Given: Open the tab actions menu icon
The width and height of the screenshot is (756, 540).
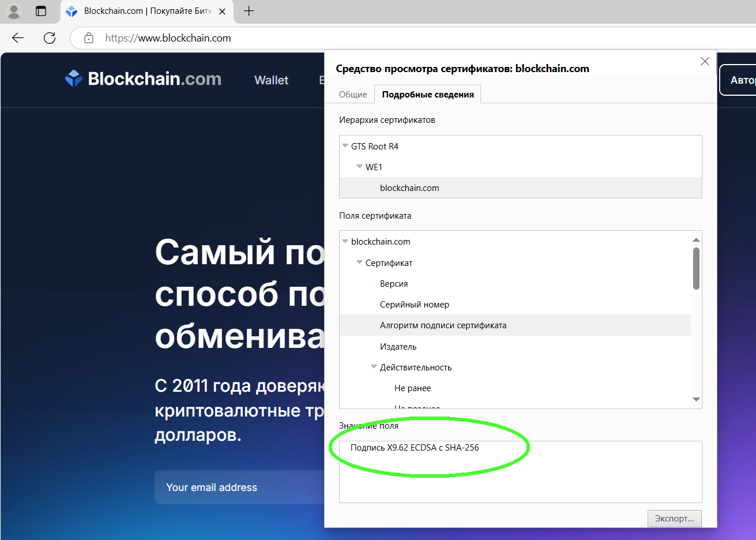Looking at the screenshot, I should coord(41,11).
